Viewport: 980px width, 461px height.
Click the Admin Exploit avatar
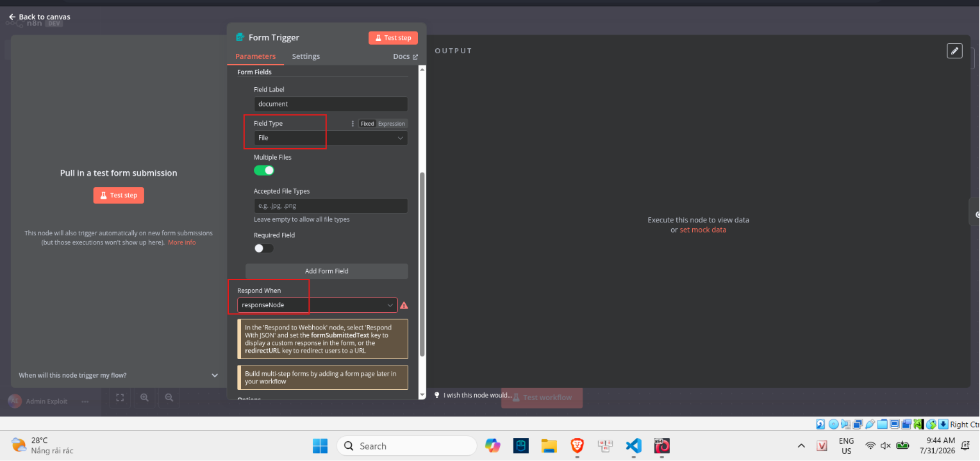[15, 401]
